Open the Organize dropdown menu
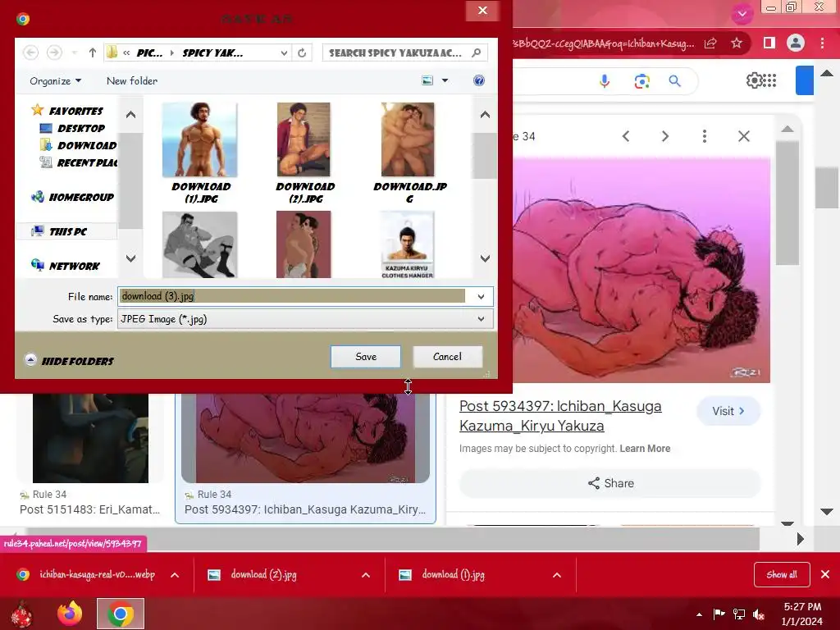The width and height of the screenshot is (840, 630). 56,81
